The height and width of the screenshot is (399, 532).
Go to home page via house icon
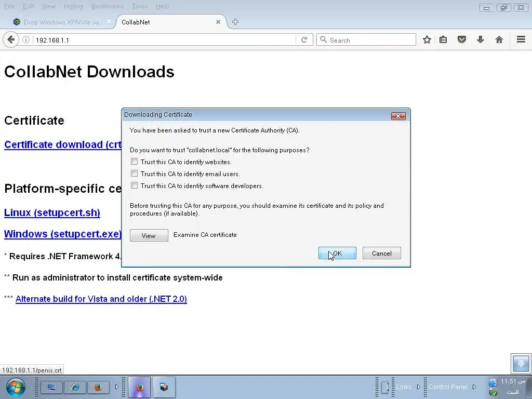[499, 39]
